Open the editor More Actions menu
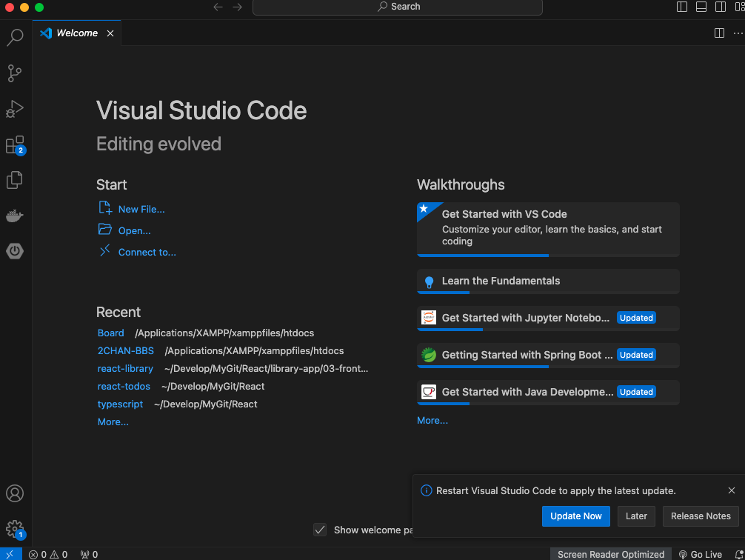Image resolution: width=745 pixels, height=560 pixels. coord(738,33)
